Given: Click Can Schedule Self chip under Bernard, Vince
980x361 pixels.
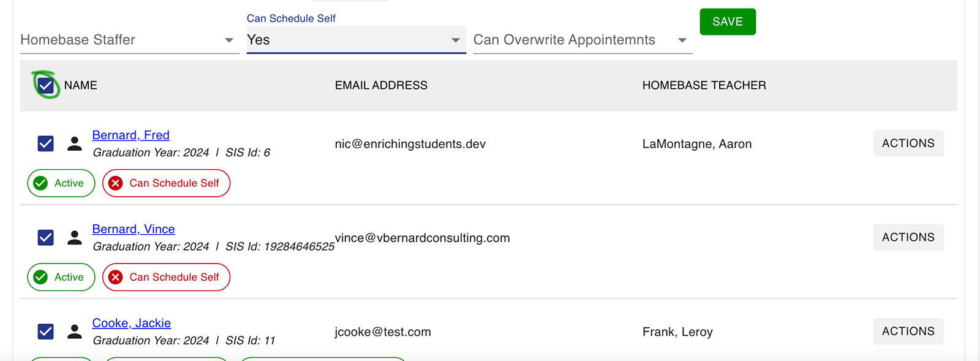Looking at the screenshot, I should pyautogui.click(x=166, y=277).
